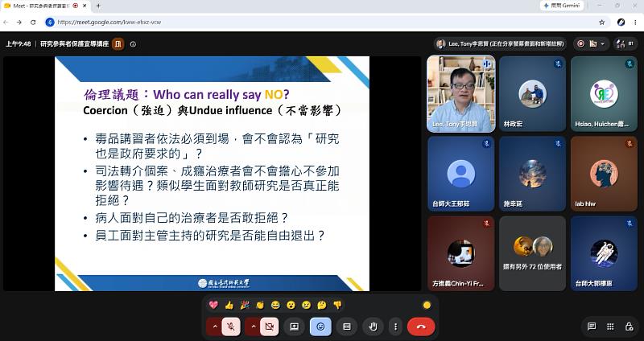Screen dimensions: 644x341
Task: Select 台師大郭棣恩 participant tile
Action: pos(604,253)
